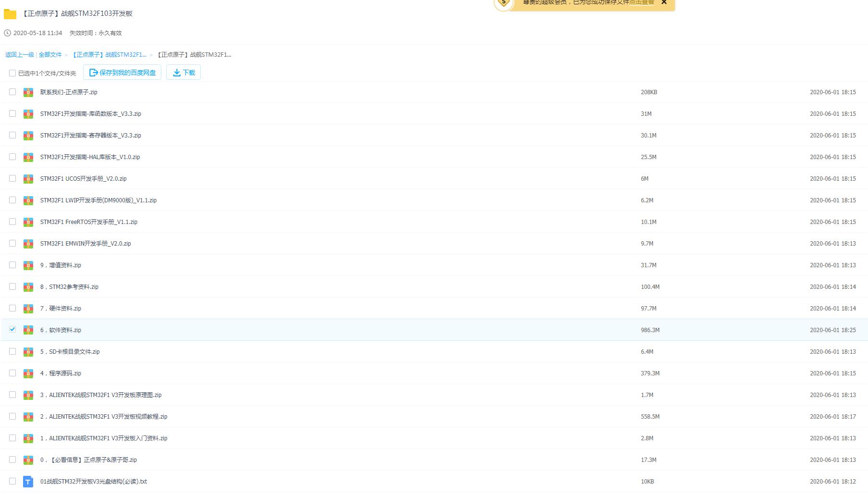Select the zip icon of STM32F1开发指南-寄存器版本_V3.3.zip
The height and width of the screenshot is (497, 868).
(x=28, y=136)
